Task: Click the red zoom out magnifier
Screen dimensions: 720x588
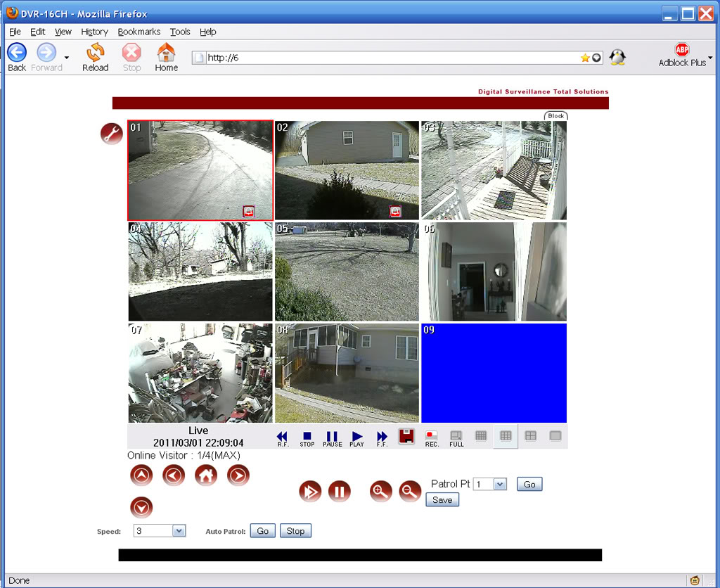Action: coord(410,491)
